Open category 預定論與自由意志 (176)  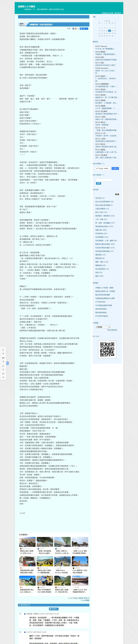[x=104, y=226]
